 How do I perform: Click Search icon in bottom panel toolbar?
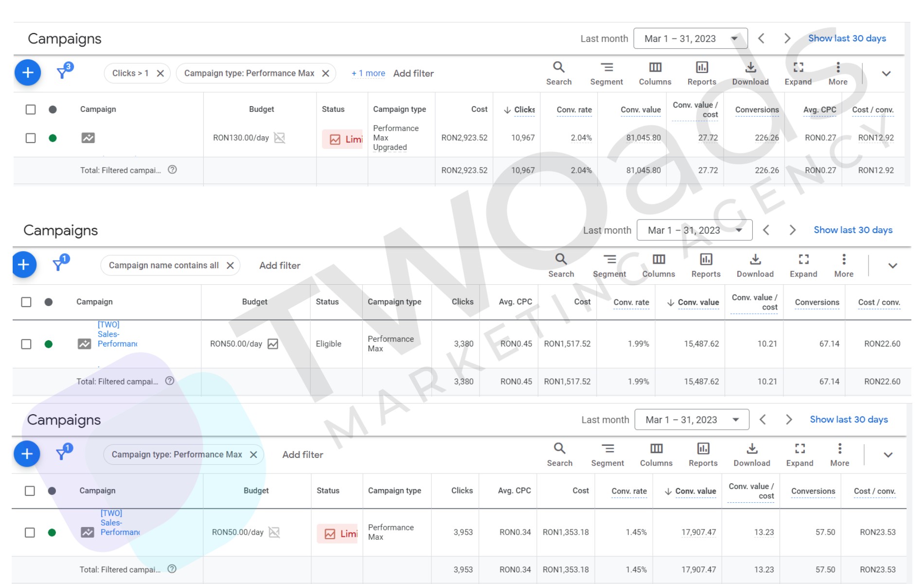click(x=560, y=455)
